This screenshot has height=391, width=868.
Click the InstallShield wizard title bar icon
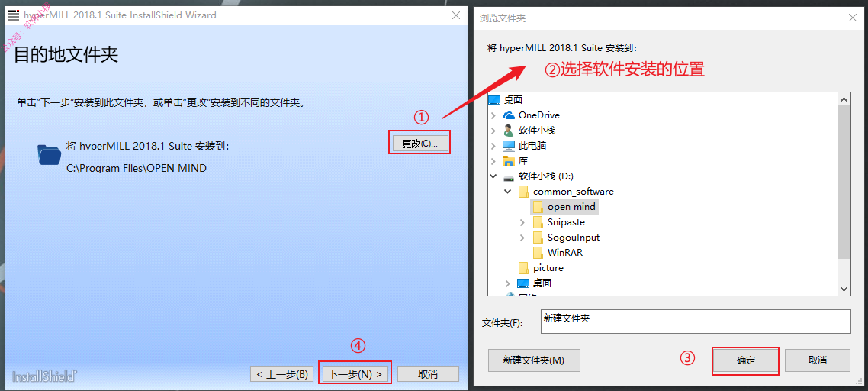point(14,15)
